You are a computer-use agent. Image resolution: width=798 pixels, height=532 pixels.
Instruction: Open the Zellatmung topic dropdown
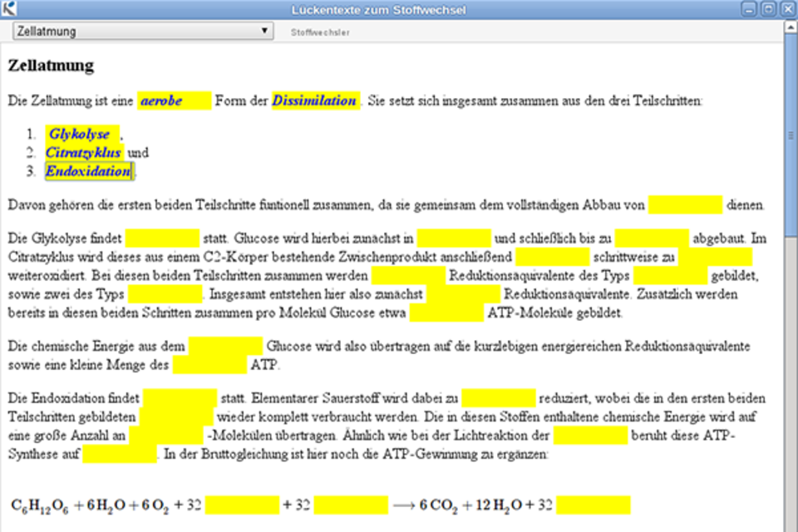pyautogui.click(x=143, y=31)
